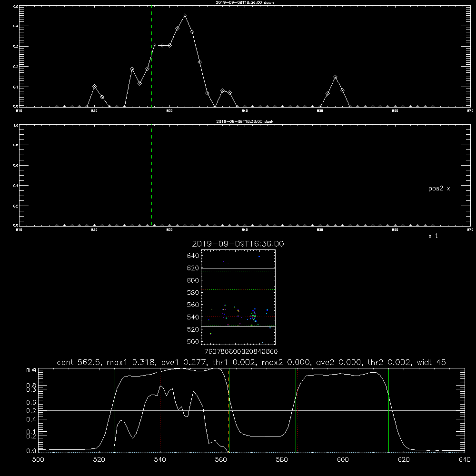Viewport: 476px width, 476px height.
Task: Click y-axis label 580 in scatter plot
Action: tap(193, 293)
